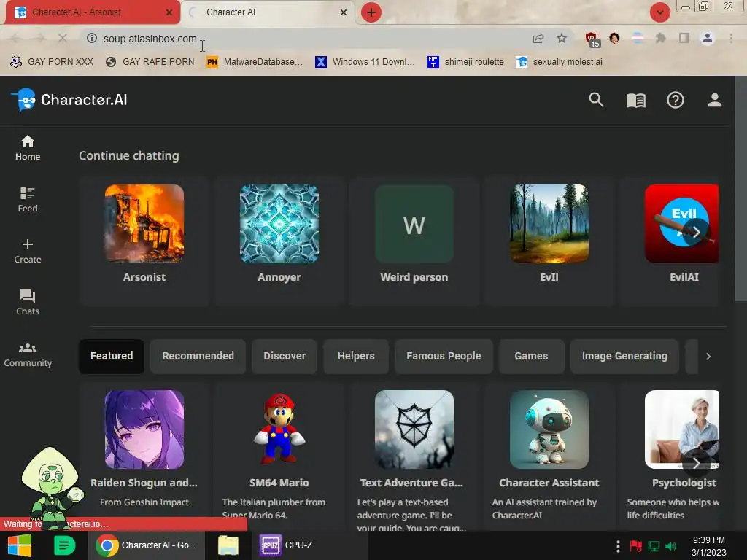Switch to Chrome Character.AI taskbar button
Viewport: 747px width, 560px height.
(147, 545)
